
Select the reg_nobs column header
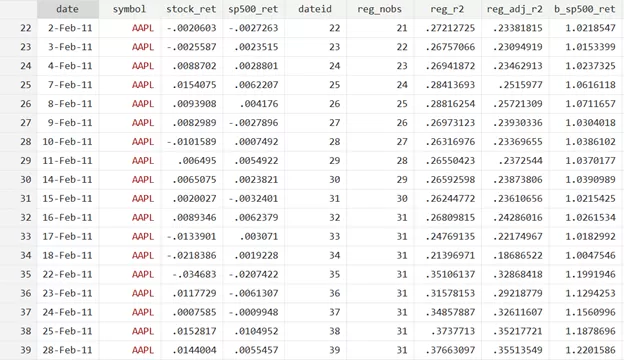380,9
